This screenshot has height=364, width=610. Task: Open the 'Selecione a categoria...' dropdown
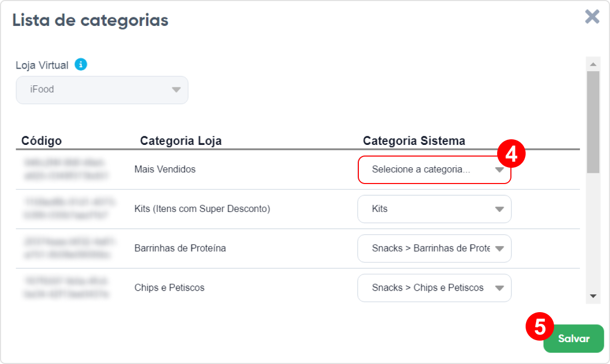435,169
